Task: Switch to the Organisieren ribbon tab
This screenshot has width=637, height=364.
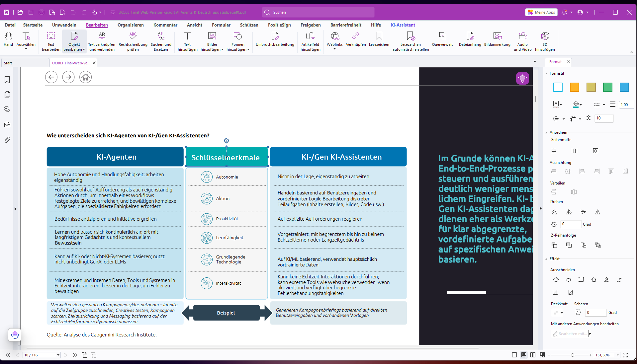Action: pyautogui.click(x=131, y=25)
